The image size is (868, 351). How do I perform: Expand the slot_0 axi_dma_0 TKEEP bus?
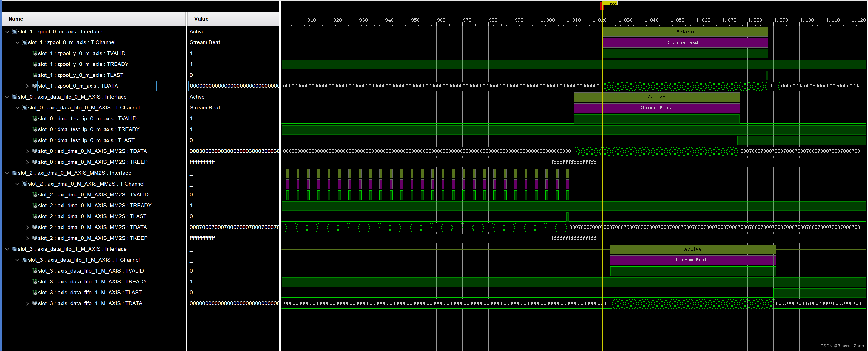click(27, 162)
